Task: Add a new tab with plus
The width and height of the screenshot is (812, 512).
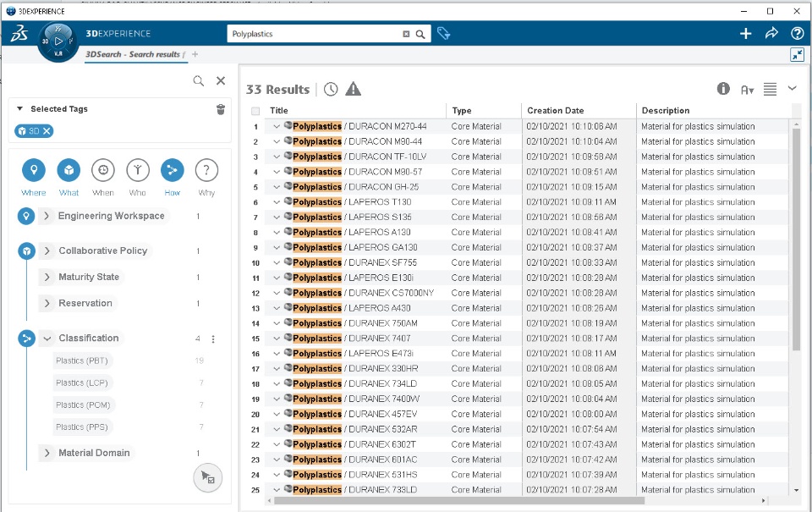Action: [195, 54]
